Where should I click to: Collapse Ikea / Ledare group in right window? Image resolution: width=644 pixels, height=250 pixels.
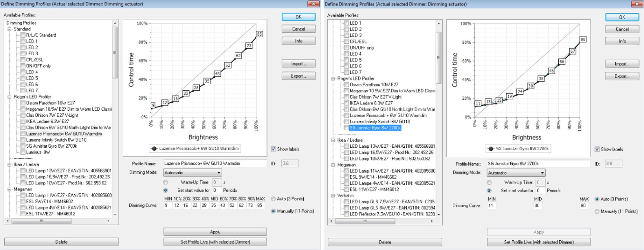[333, 140]
